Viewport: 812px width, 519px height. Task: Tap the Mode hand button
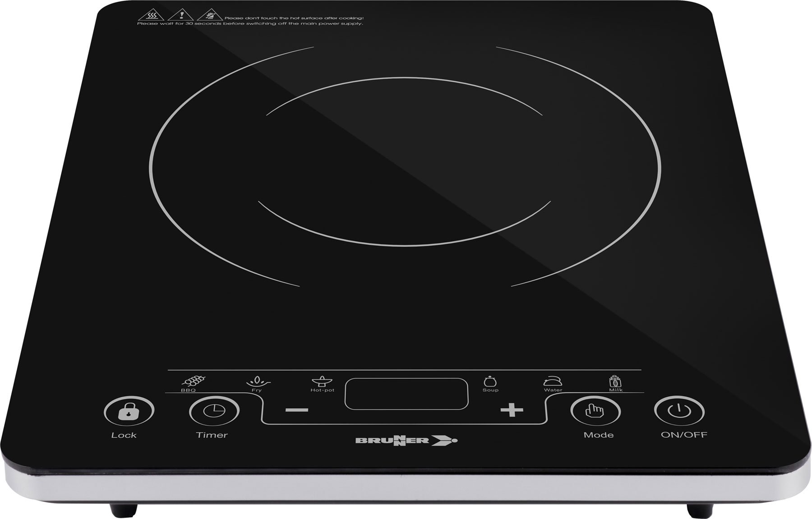click(595, 410)
